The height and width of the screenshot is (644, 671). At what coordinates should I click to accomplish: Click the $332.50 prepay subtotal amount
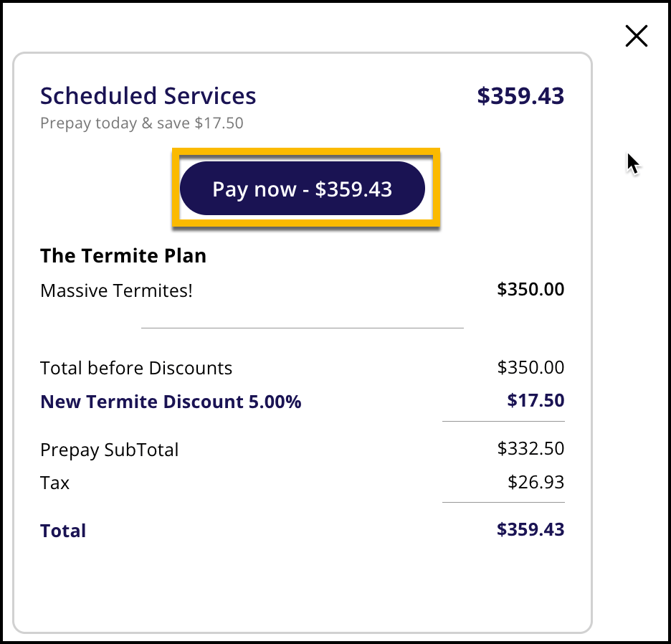click(x=530, y=449)
